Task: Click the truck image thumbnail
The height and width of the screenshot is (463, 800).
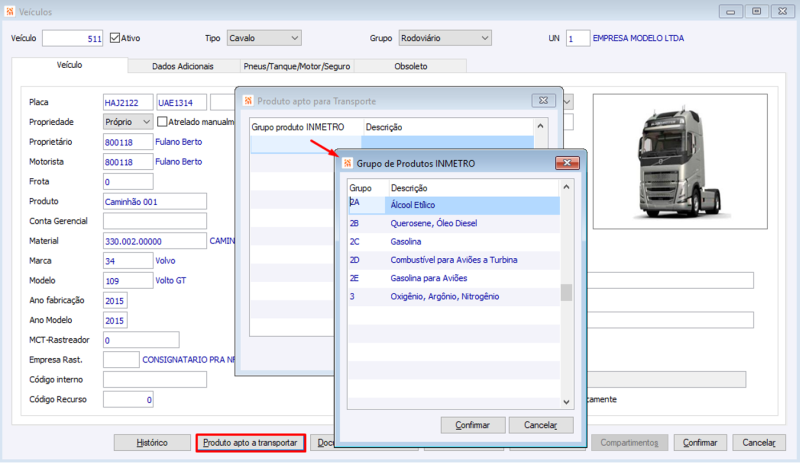Action: (680, 161)
